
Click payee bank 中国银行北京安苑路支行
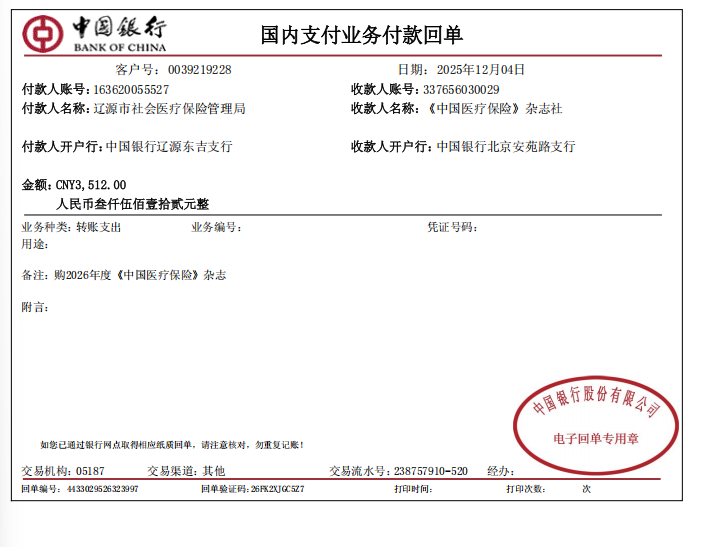[x=506, y=147]
